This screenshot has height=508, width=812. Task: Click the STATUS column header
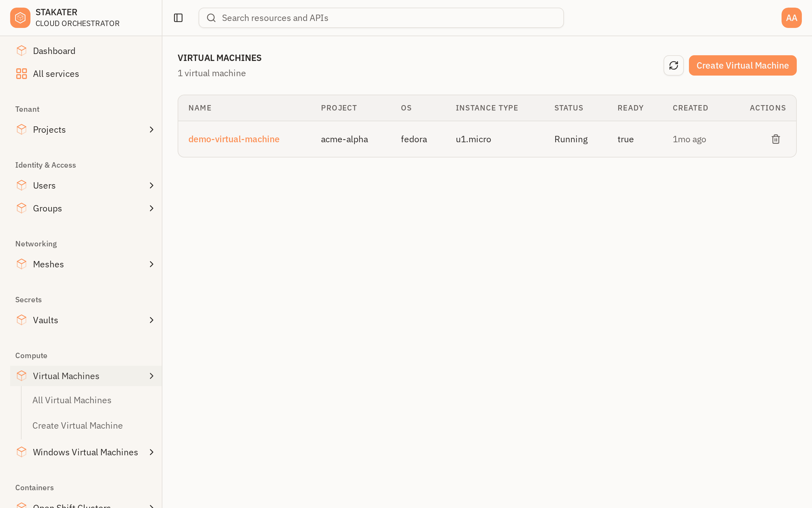tap(569, 108)
